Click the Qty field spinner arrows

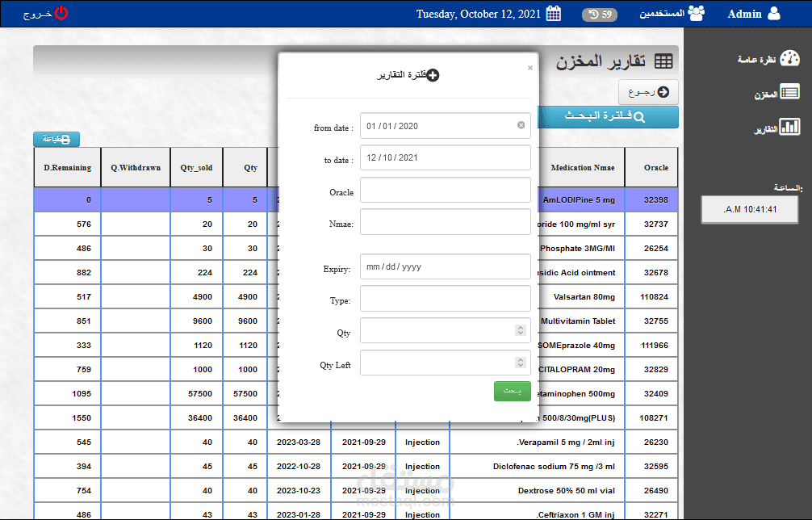(521, 330)
